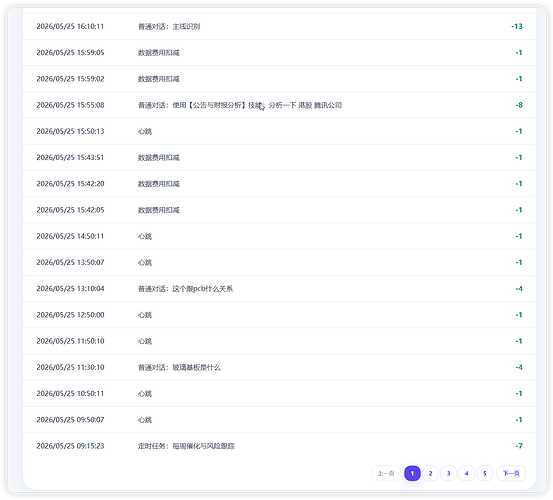Click the -4 amount in the 13:10:04 row

519,288
